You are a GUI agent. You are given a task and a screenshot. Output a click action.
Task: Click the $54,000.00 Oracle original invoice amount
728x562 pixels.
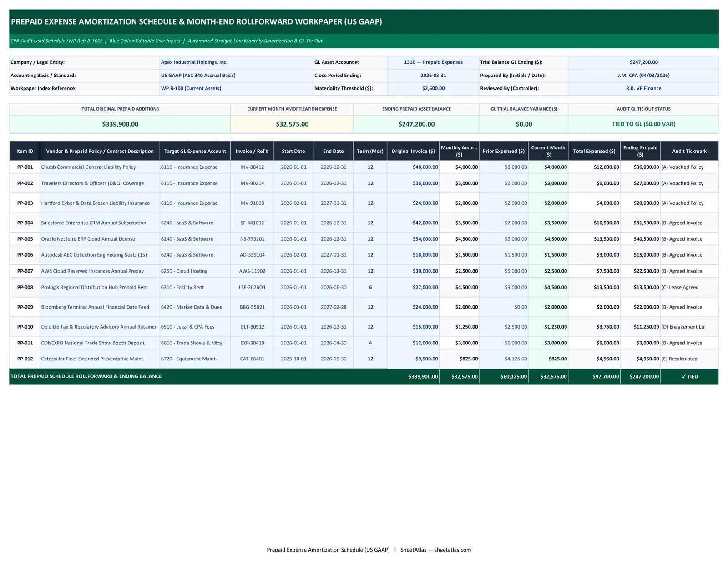click(413, 239)
